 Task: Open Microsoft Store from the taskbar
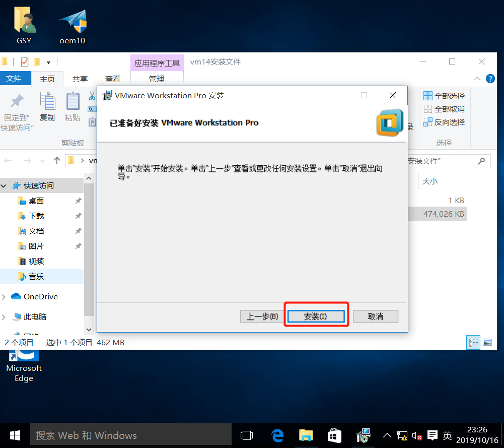click(x=334, y=435)
